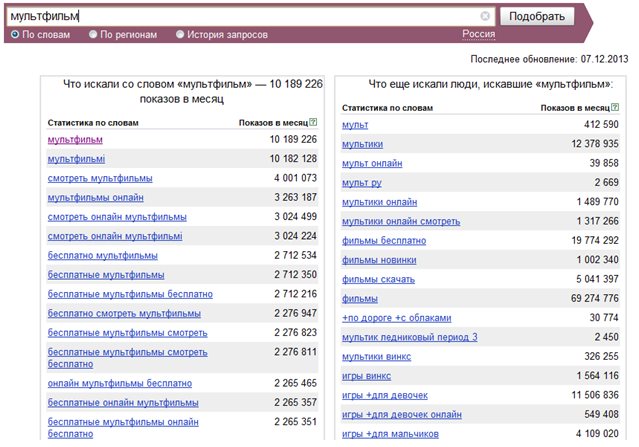639x447 pixels.
Task: Open the 'мультфильмы онлайн' keyword link
Action: tap(95, 198)
